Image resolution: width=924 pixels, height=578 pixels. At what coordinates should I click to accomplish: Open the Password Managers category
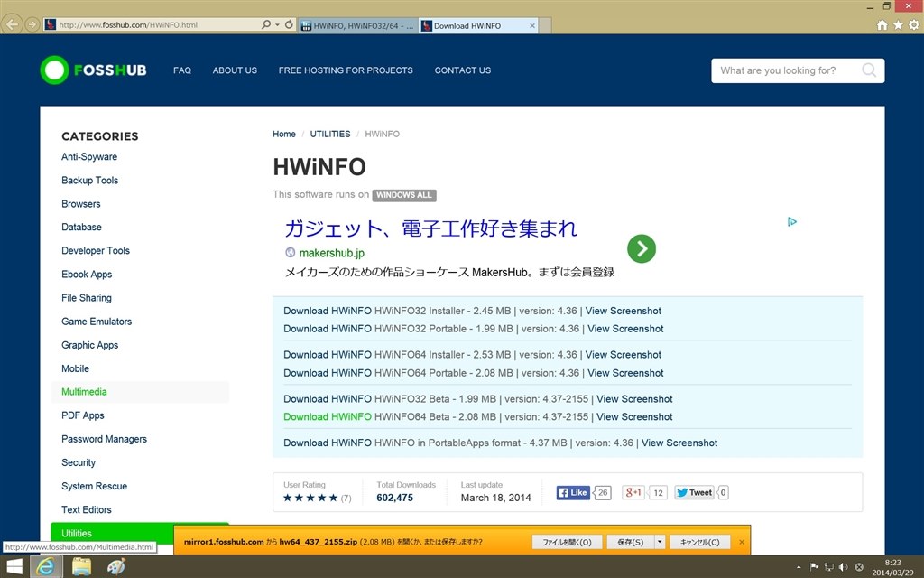pyautogui.click(x=105, y=439)
